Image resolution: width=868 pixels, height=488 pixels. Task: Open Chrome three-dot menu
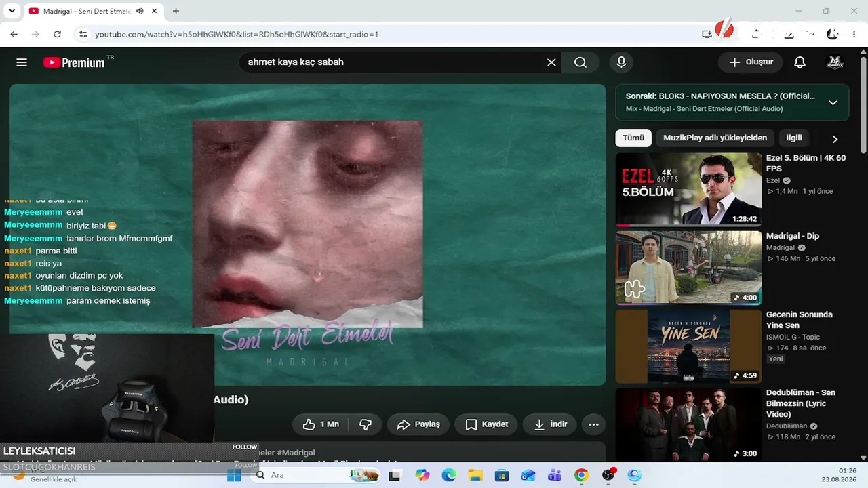[x=853, y=34]
